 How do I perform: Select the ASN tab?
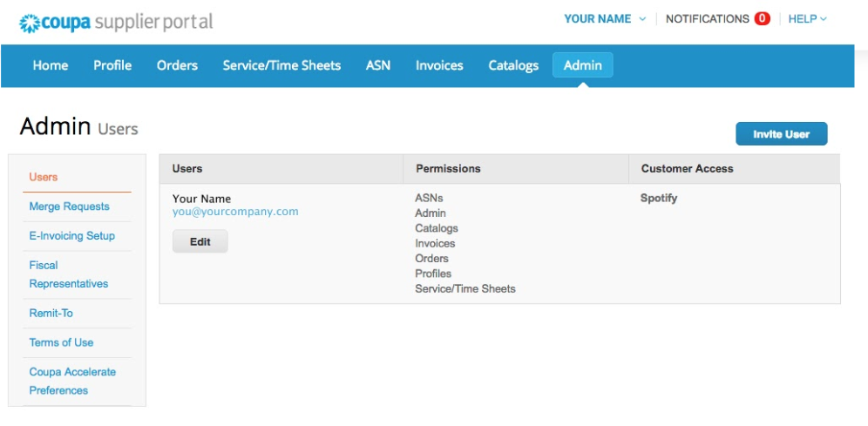point(378,65)
